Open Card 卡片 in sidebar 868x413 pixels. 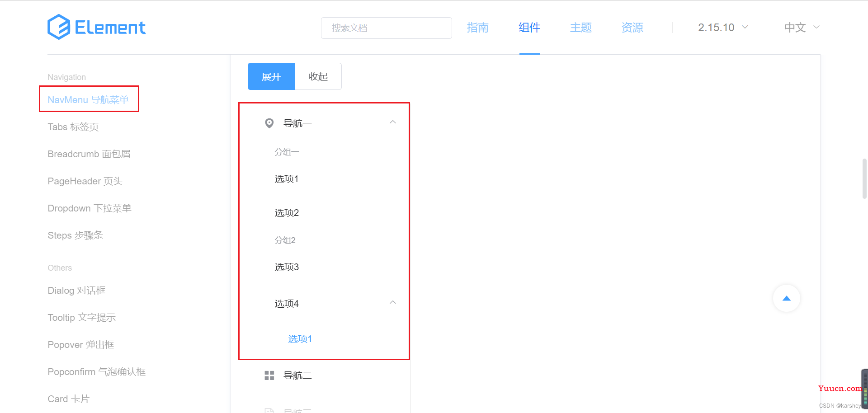pyautogui.click(x=69, y=399)
